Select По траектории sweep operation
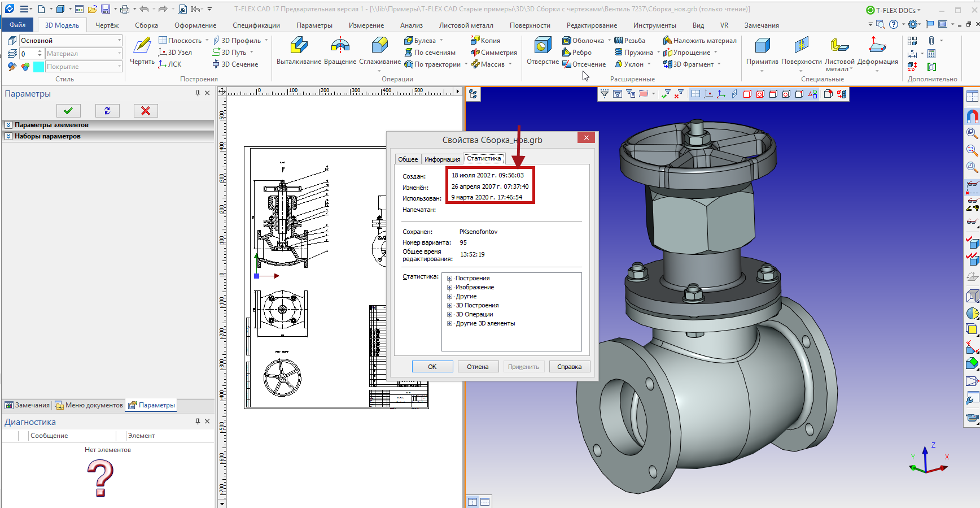This screenshot has width=980, height=508. (x=432, y=64)
